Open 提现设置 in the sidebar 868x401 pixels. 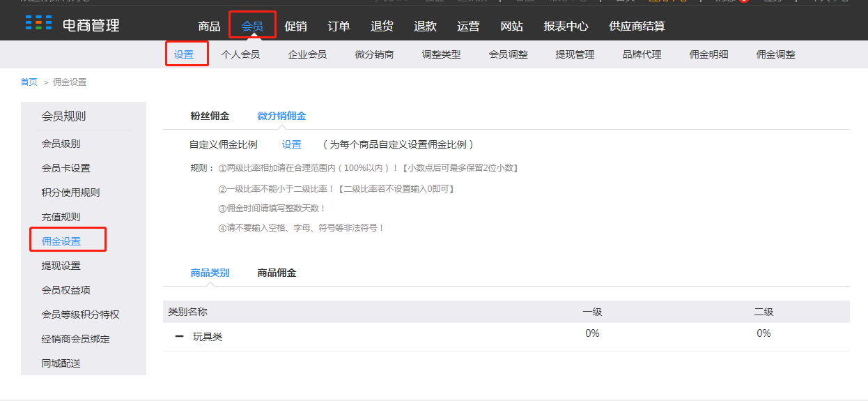[61, 266]
